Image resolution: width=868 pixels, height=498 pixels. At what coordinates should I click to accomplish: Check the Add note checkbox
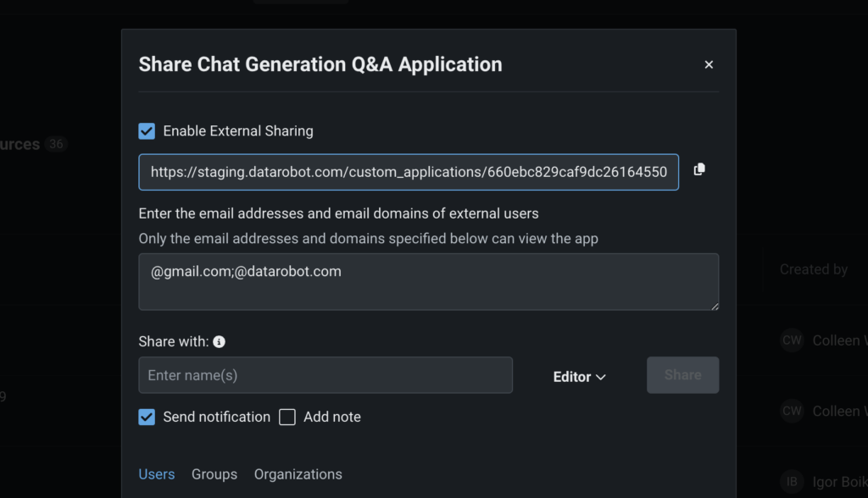click(287, 417)
